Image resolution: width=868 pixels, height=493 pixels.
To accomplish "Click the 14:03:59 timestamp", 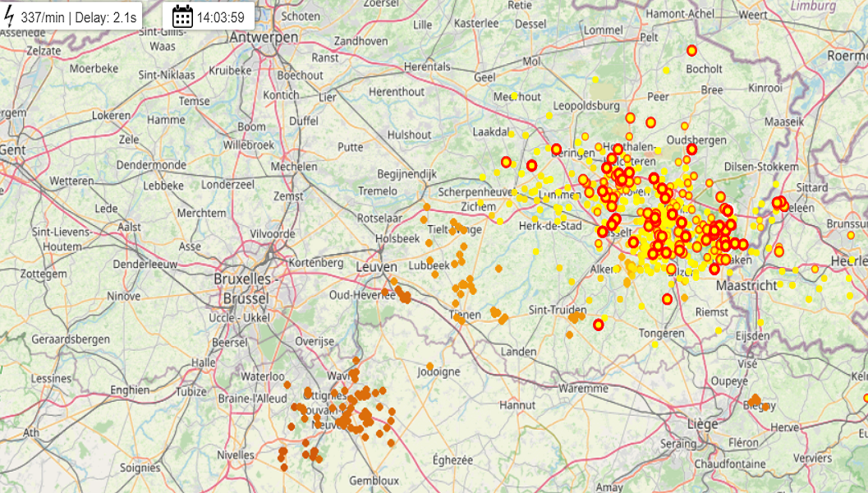I will (220, 17).
